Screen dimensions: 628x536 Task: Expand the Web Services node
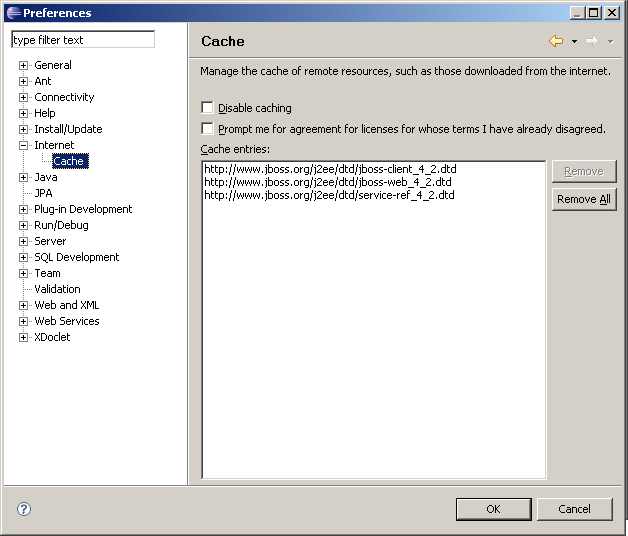click(x=23, y=322)
